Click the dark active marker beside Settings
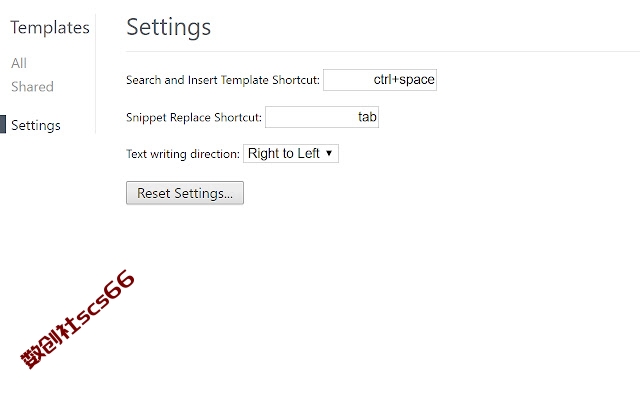This screenshot has height=400, width=640. point(3,124)
